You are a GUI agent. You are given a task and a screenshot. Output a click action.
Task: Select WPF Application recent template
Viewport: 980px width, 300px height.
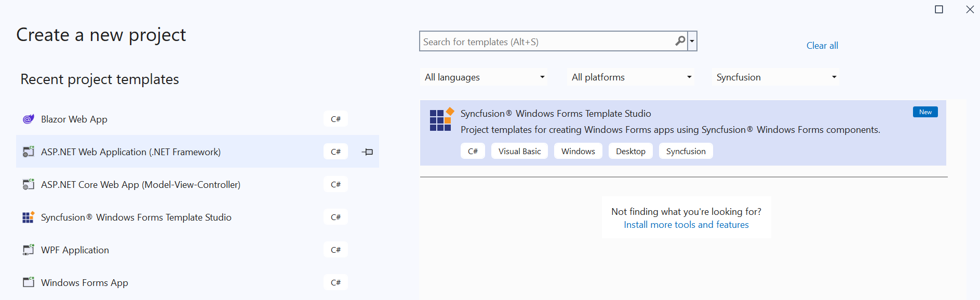click(x=197, y=250)
